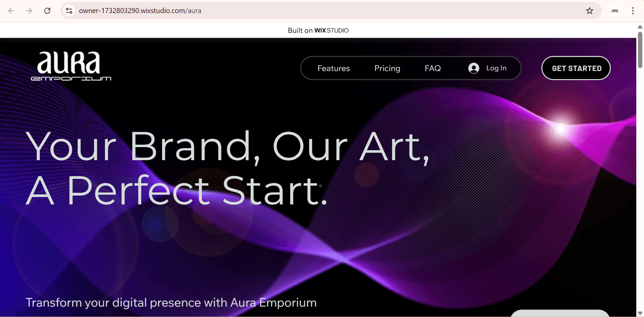Open site permission settings in address bar
The image size is (644, 317).
(x=69, y=11)
